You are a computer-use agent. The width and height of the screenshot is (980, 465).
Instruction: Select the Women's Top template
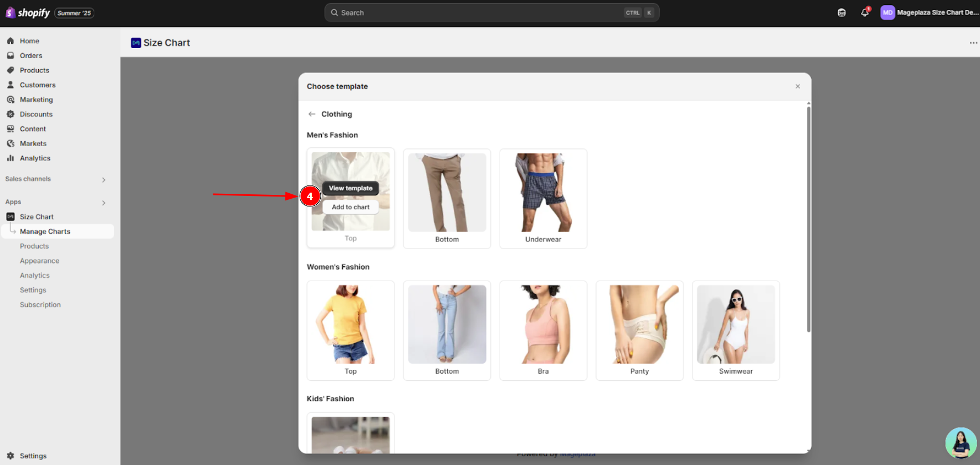(x=351, y=330)
